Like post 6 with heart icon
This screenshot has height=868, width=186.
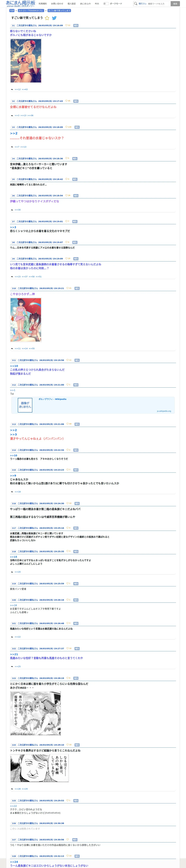[x=66, y=195]
